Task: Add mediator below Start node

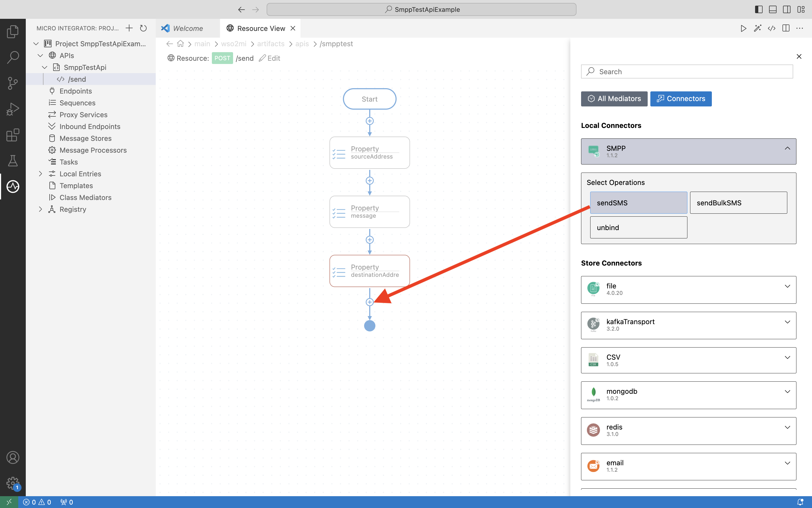Action: 370,121
